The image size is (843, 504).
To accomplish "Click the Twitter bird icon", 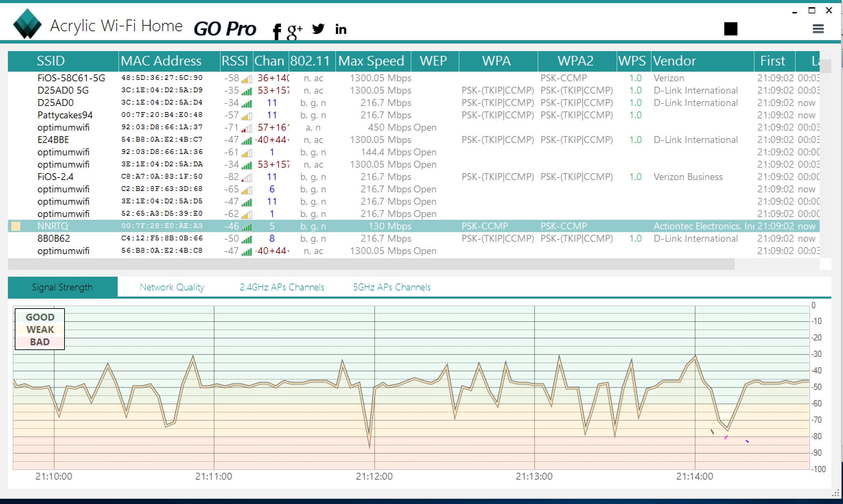I will click(x=318, y=29).
